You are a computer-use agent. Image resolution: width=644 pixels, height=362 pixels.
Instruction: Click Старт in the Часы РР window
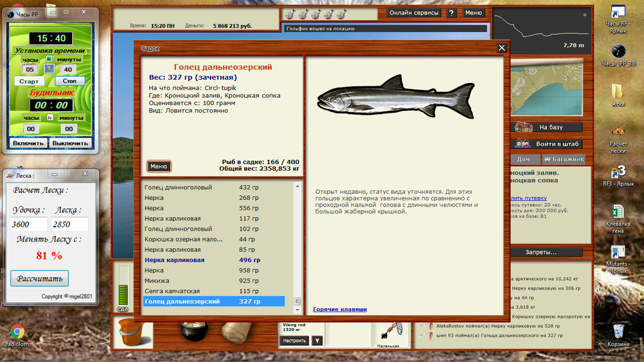coord(29,81)
